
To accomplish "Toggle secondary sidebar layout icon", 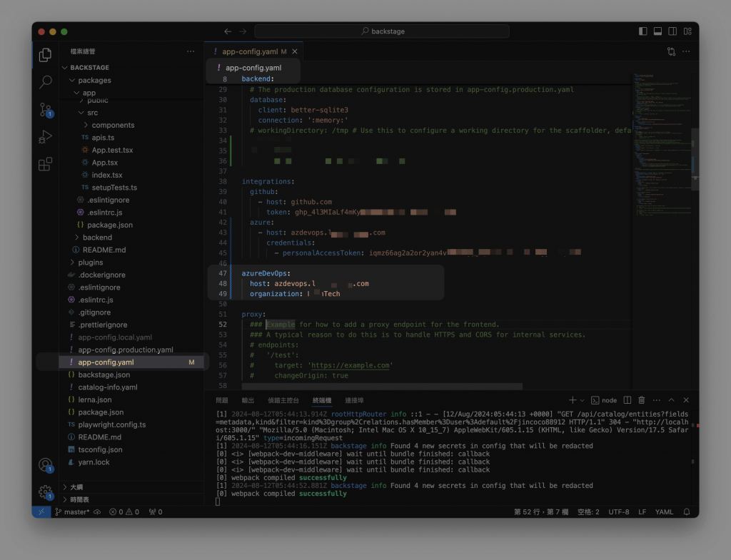I will [x=672, y=31].
